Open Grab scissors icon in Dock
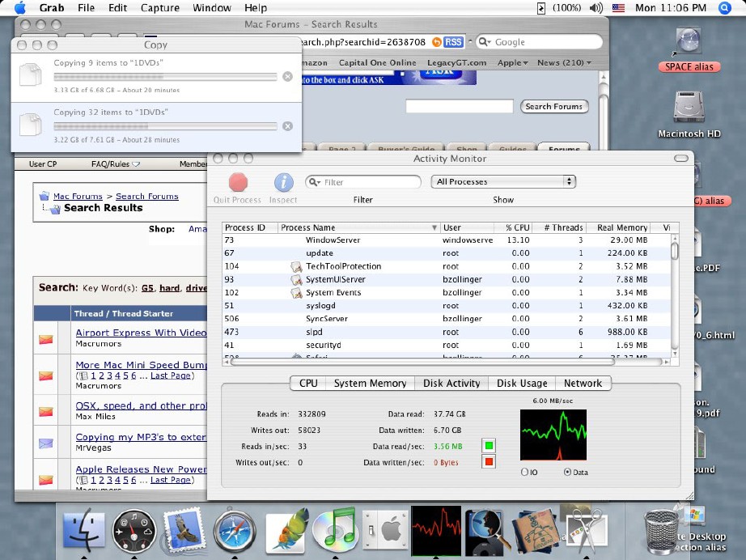The height and width of the screenshot is (560, 746). pos(586,531)
